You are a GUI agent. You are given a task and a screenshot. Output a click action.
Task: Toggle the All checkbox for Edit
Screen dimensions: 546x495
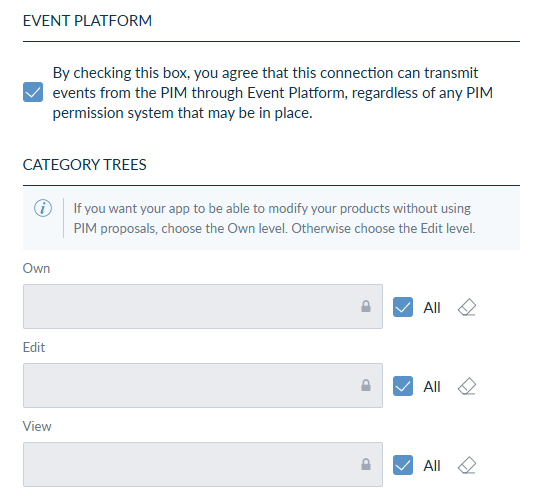pos(403,386)
